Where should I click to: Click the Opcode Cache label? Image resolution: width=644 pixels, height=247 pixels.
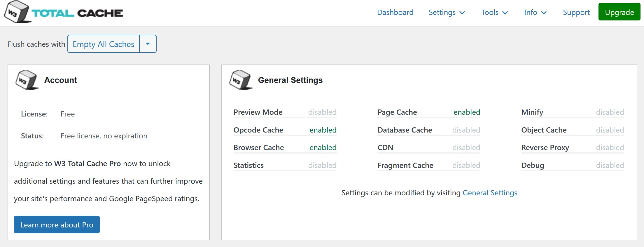(258, 130)
